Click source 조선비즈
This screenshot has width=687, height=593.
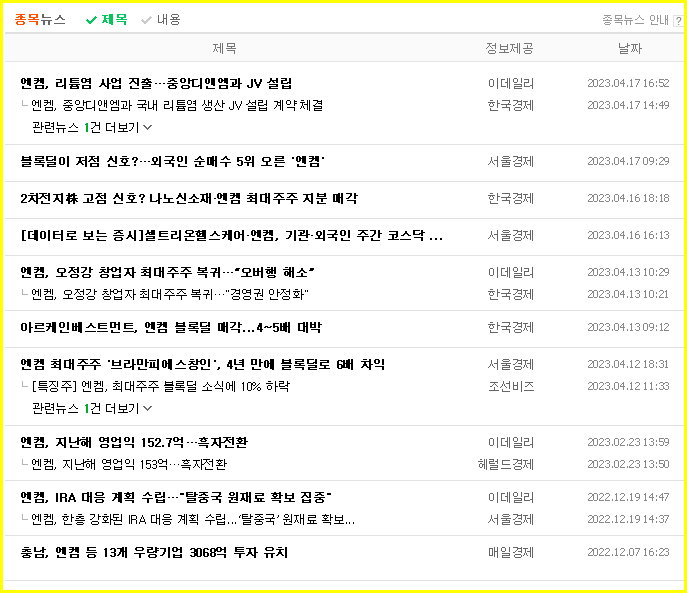[511, 387]
